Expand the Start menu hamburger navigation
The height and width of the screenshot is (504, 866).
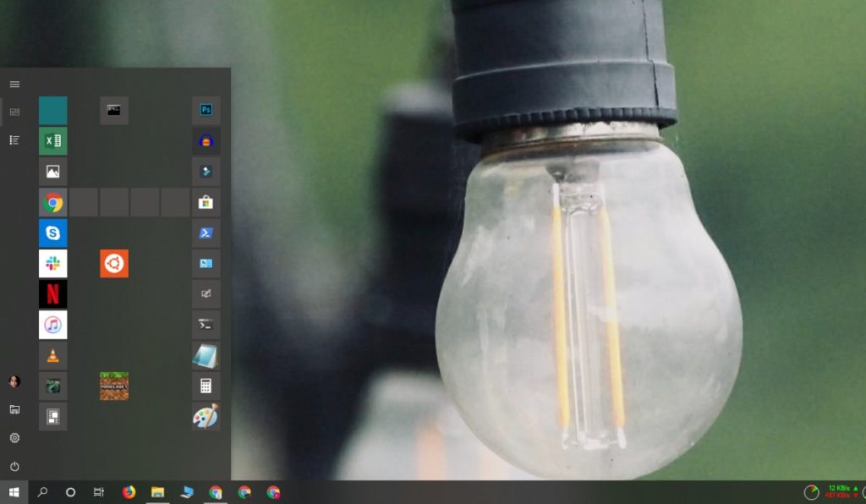(14, 84)
